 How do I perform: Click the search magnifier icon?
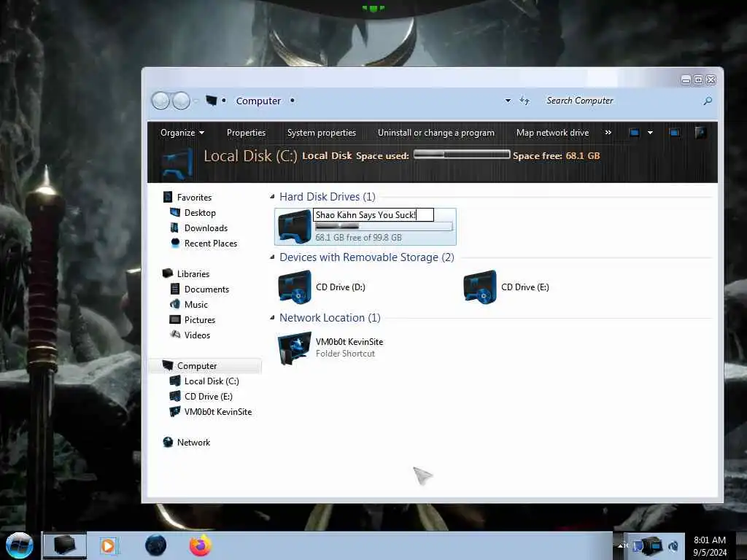(x=708, y=101)
